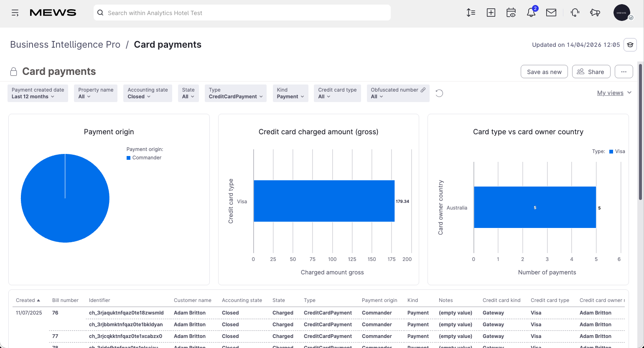644x348 pixels.
Task: Click the search magnifier icon
Action: 100,13
